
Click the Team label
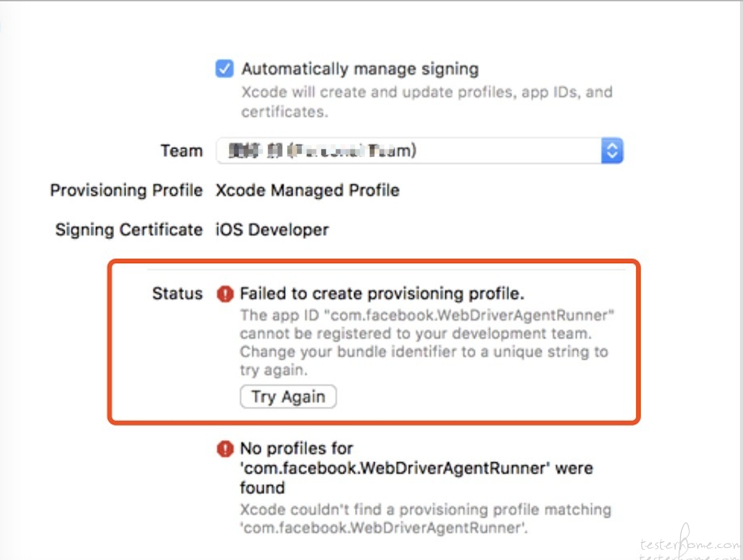coord(181,151)
